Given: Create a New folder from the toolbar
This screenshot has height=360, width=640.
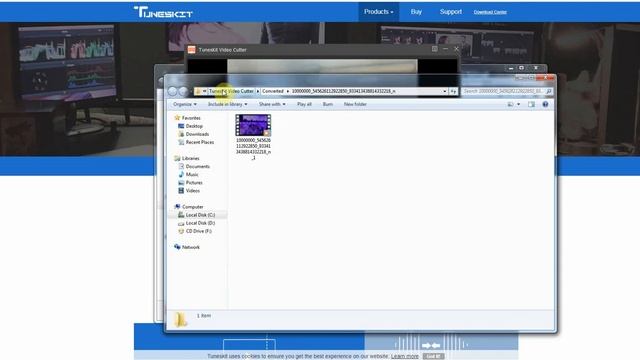Looking at the screenshot, I should click(355, 104).
